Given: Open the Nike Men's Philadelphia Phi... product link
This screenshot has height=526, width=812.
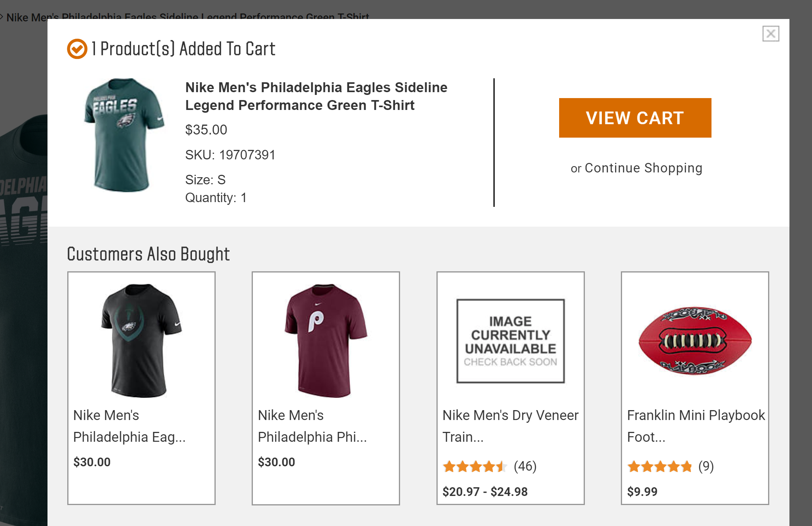Looking at the screenshot, I should (x=313, y=426).
